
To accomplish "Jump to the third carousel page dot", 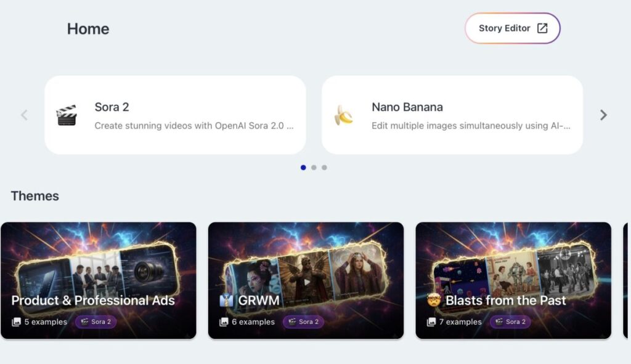I will [324, 168].
